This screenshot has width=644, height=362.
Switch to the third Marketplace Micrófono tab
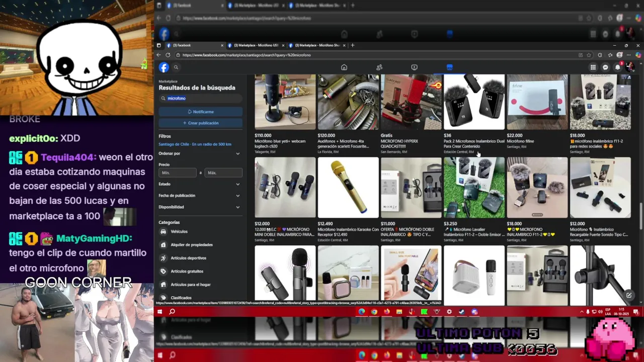317,45
